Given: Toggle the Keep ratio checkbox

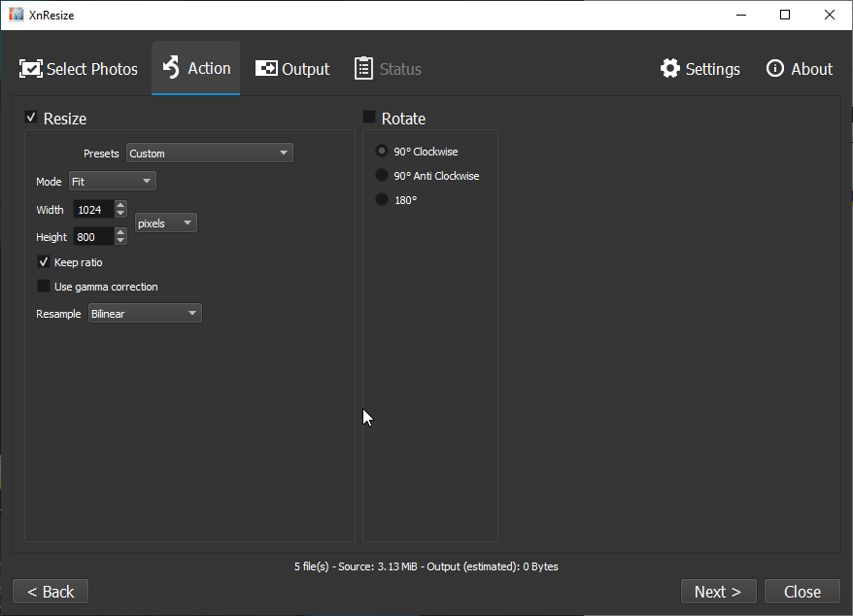Looking at the screenshot, I should click(44, 262).
